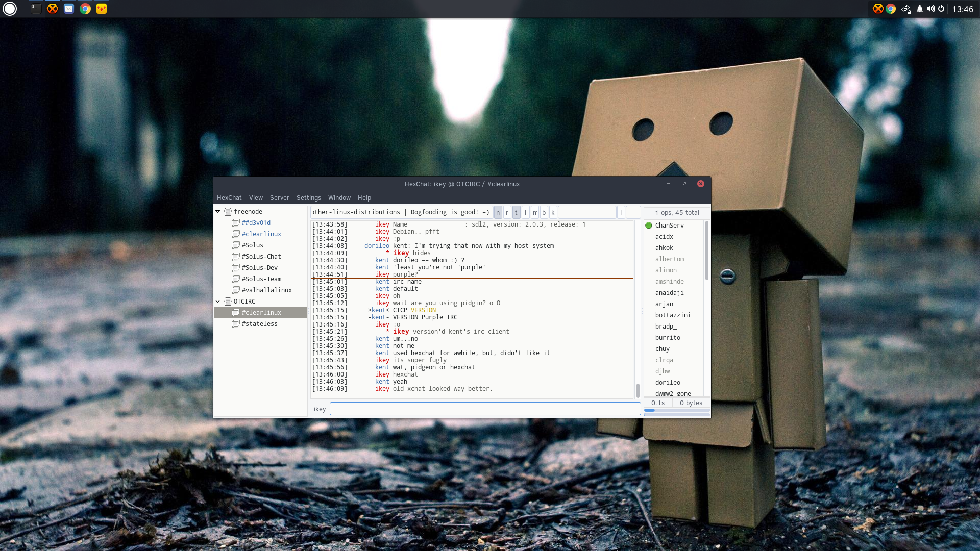This screenshot has width=980, height=551.
Task: Focus HexChat via its top panel launcher
Action: pos(52,9)
